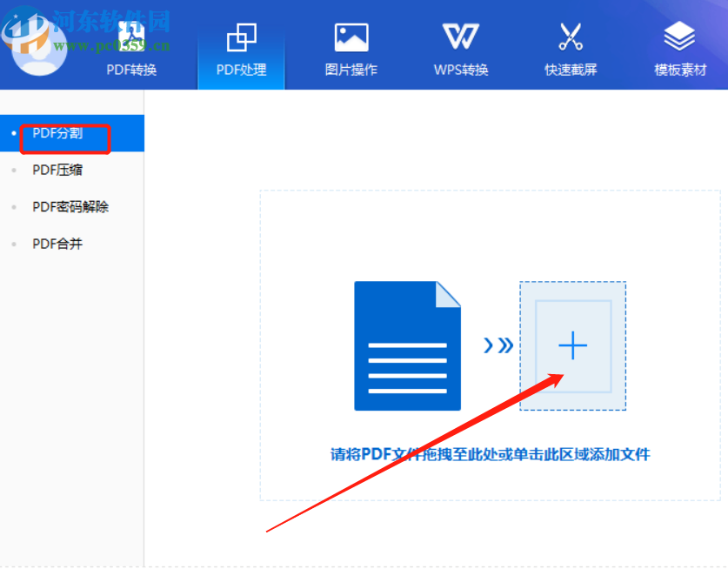Image resolution: width=728 pixels, height=569 pixels.
Task: Click the 模板素材 stacked layers icon
Action: pyautogui.click(x=679, y=37)
